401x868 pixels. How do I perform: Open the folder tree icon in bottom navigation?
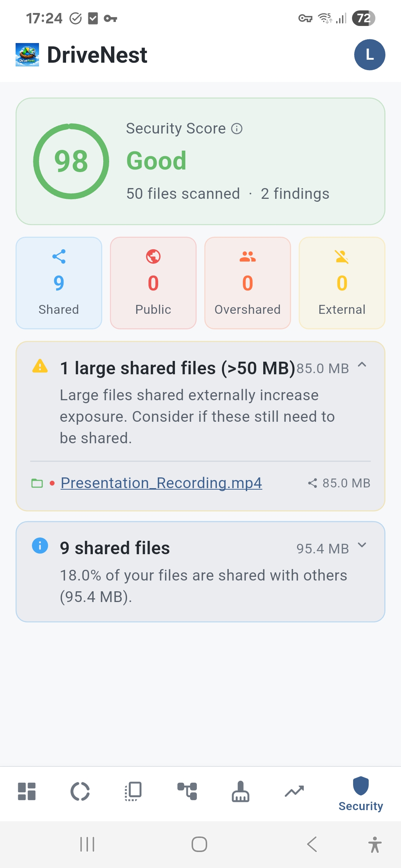187,792
